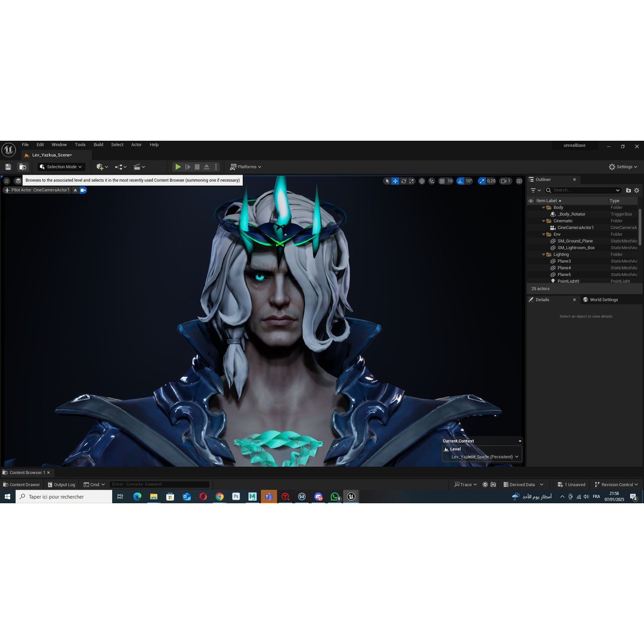Viewport: 644px width, 644px height.
Task: Open the scale snap value 0,25
Action: point(491,181)
